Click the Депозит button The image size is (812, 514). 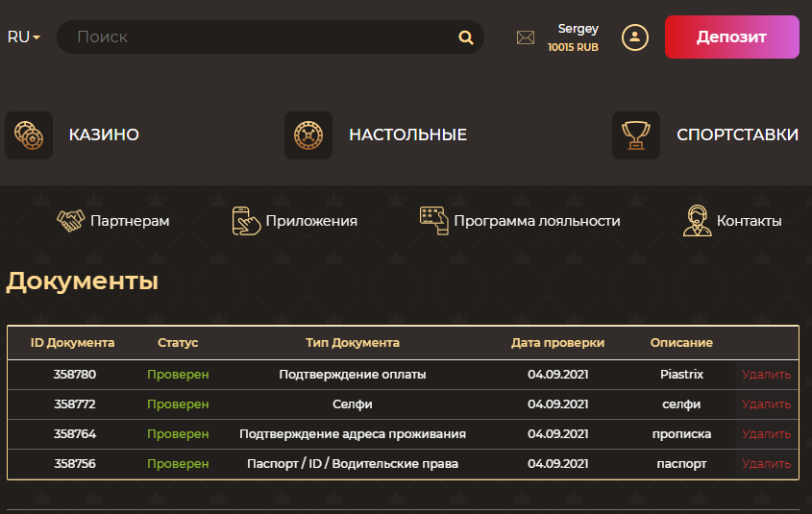[731, 37]
